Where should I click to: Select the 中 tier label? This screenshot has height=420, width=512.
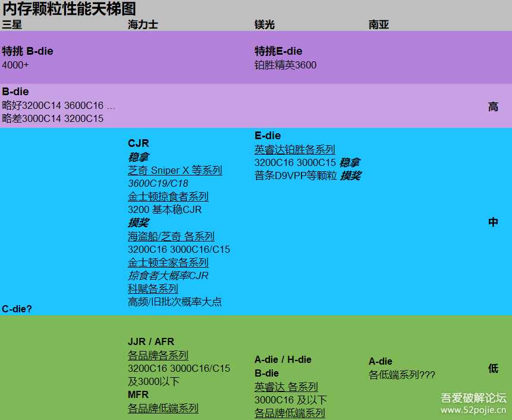[x=493, y=222]
